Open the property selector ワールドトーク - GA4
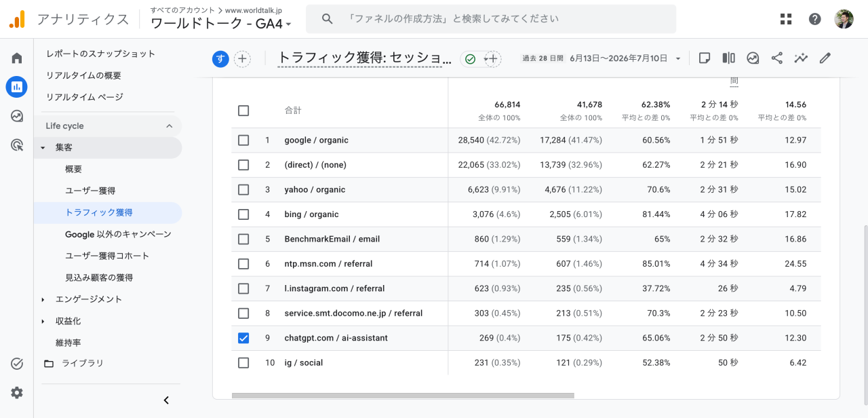The image size is (868, 418). pos(221,24)
